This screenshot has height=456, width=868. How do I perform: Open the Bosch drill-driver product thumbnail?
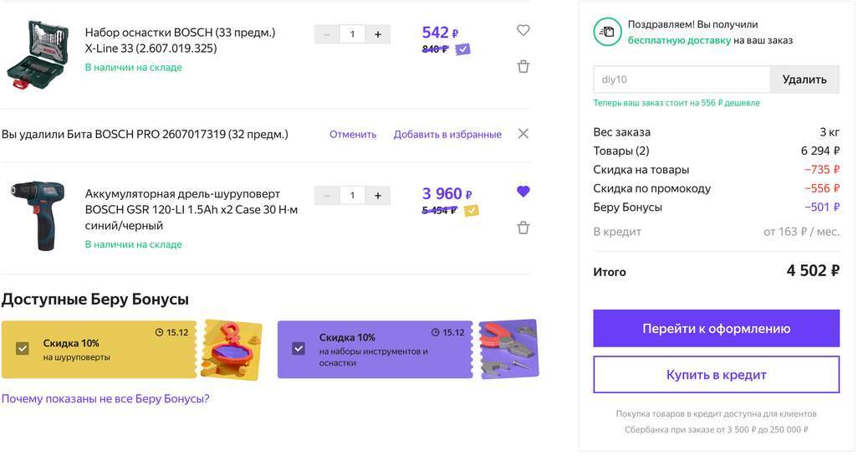coord(37,215)
